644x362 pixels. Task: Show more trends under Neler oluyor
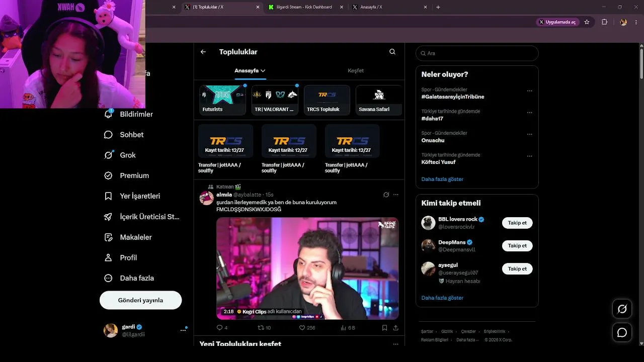click(x=442, y=179)
